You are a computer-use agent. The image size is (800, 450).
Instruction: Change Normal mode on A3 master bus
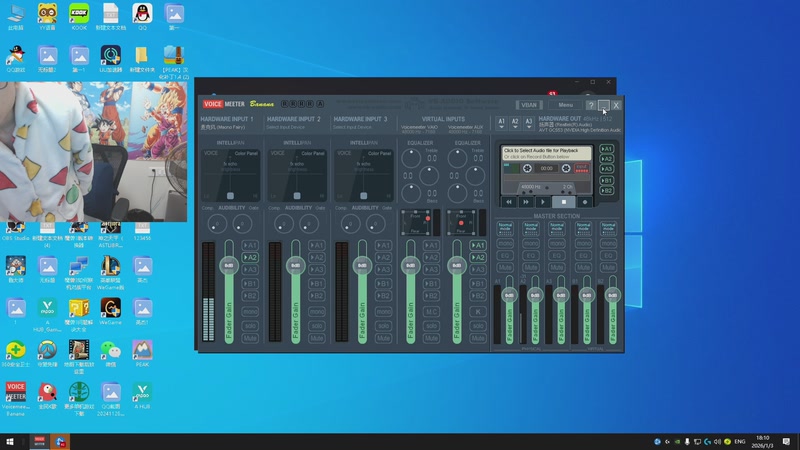[557, 228]
